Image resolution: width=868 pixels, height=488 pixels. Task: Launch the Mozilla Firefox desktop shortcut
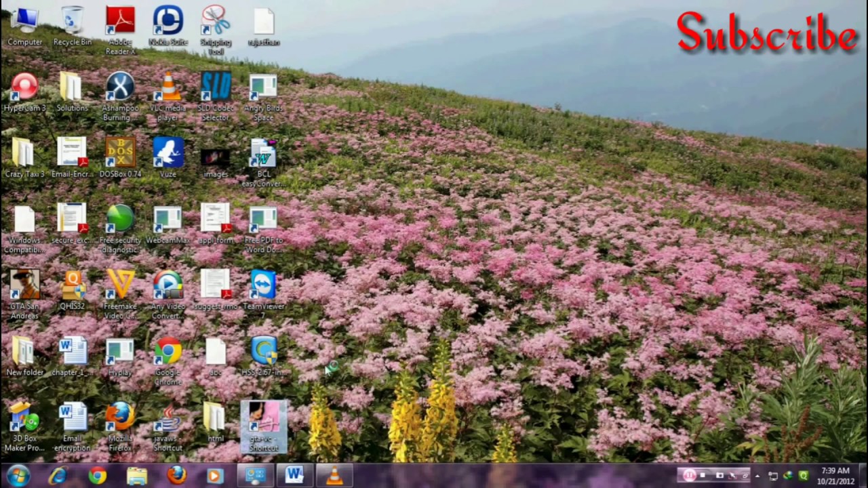pyautogui.click(x=120, y=426)
